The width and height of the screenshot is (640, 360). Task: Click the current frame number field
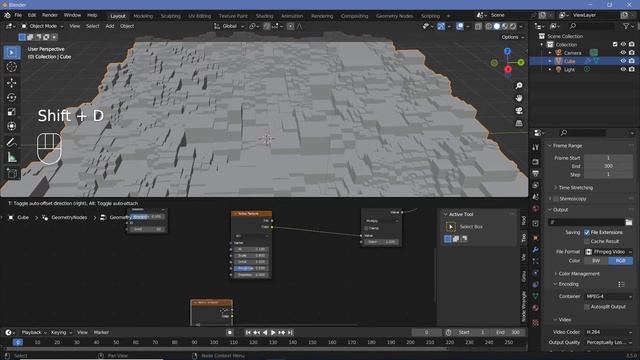[427, 332]
